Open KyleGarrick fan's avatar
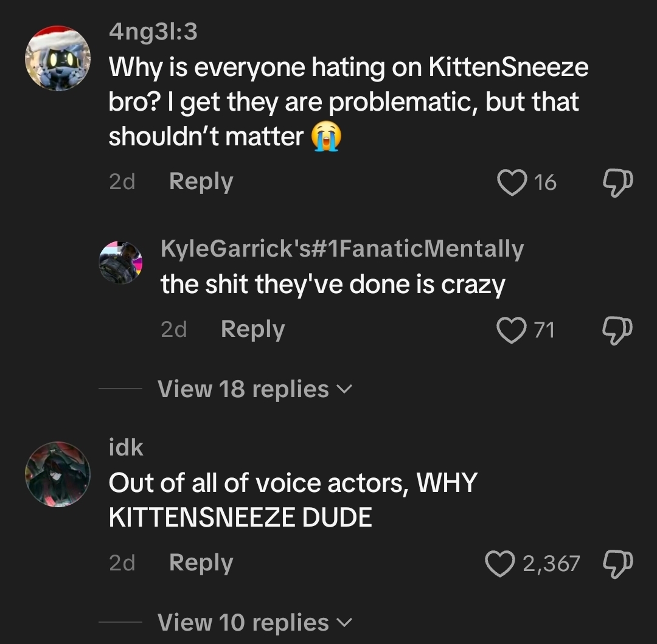Viewport: 657px width, 644px height. [x=120, y=263]
